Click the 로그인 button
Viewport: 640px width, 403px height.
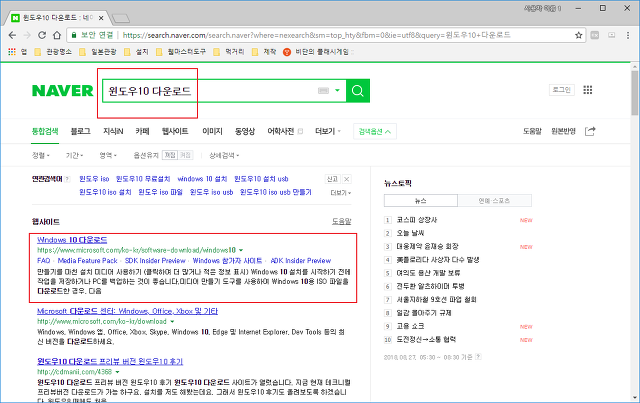click(562, 90)
